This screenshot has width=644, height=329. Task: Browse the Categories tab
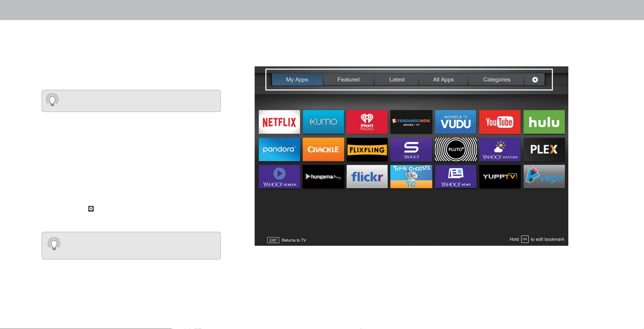496,80
